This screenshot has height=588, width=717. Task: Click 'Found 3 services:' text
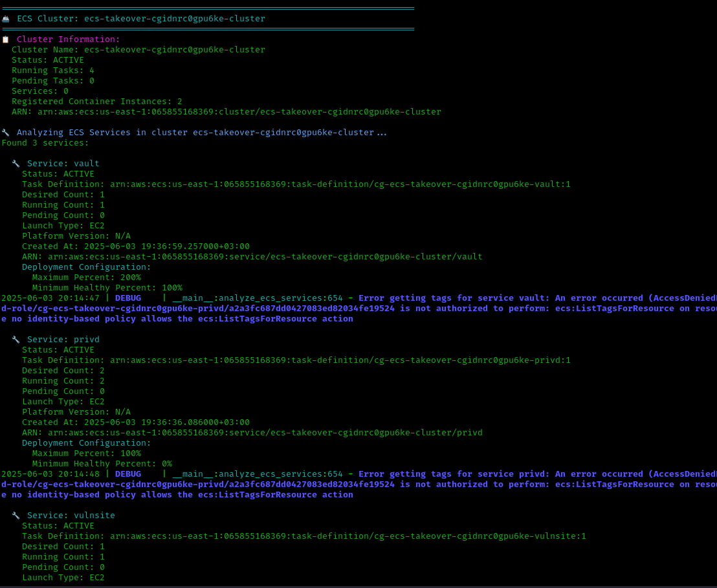(45, 143)
